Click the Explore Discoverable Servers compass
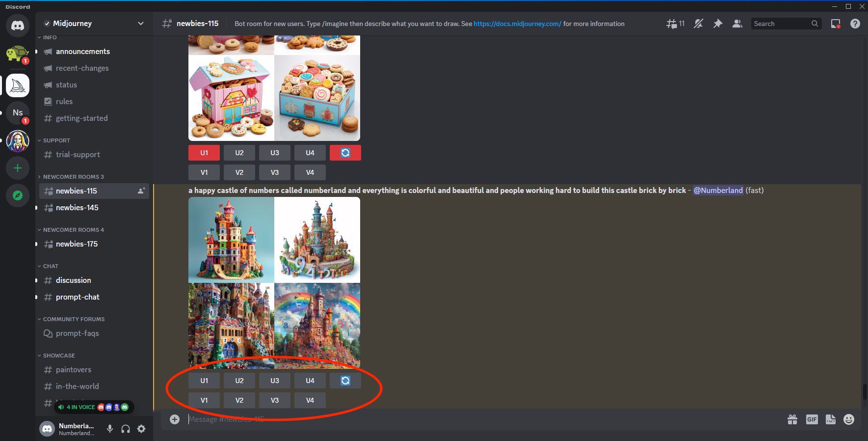The height and width of the screenshot is (441, 868). tap(18, 195)
